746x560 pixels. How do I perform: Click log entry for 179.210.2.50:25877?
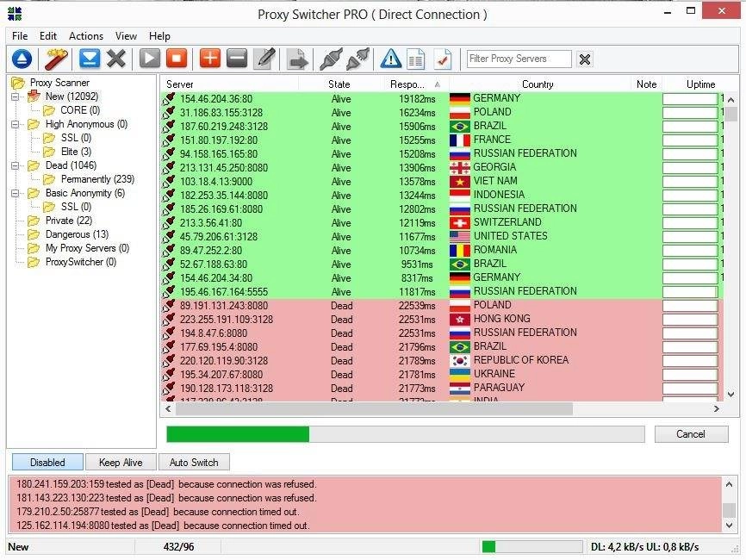(158, 512)
